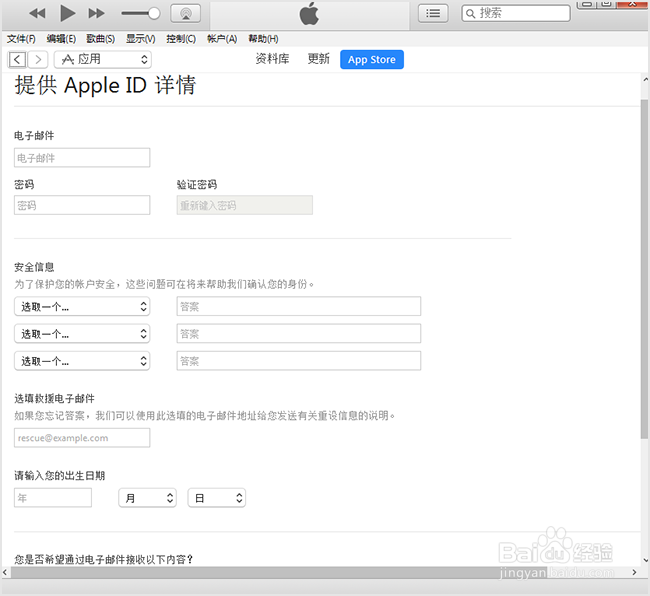Open the 文件(F) menu
Screen dimensions: 650x596
(21, 39)
